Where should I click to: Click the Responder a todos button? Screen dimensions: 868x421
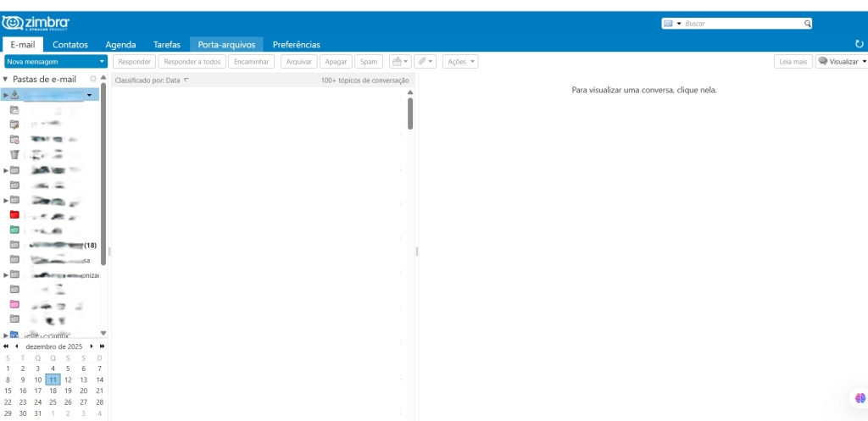coord(192,62)
